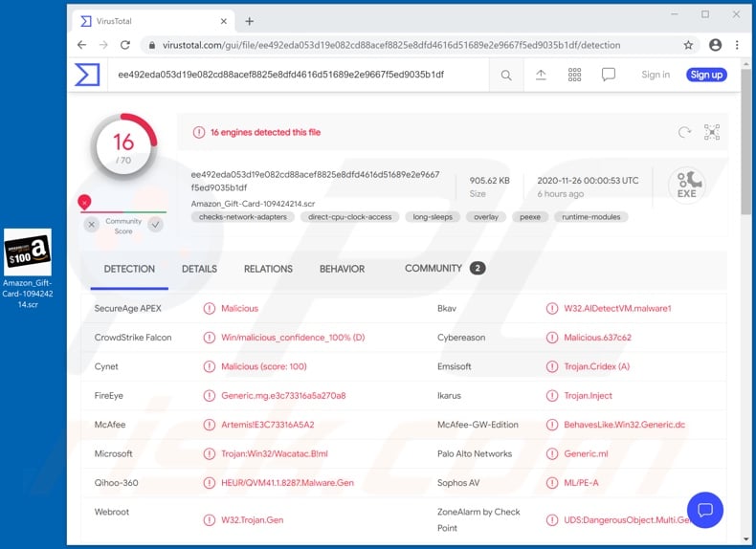Viewport: 756px width, 549px height.
Task: Click Bkav detection alert icon
Action: pos(552,309)
